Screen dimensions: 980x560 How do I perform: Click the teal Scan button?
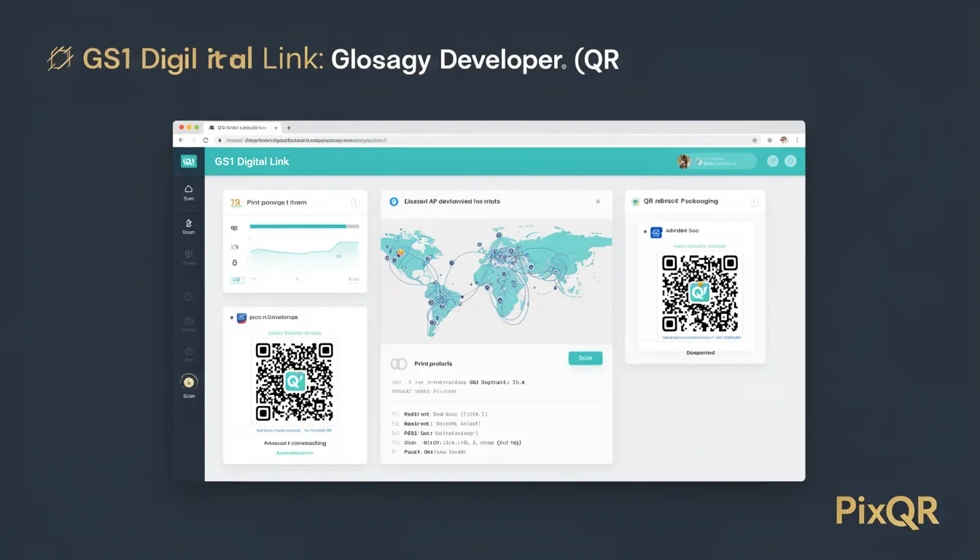(585, 358)
